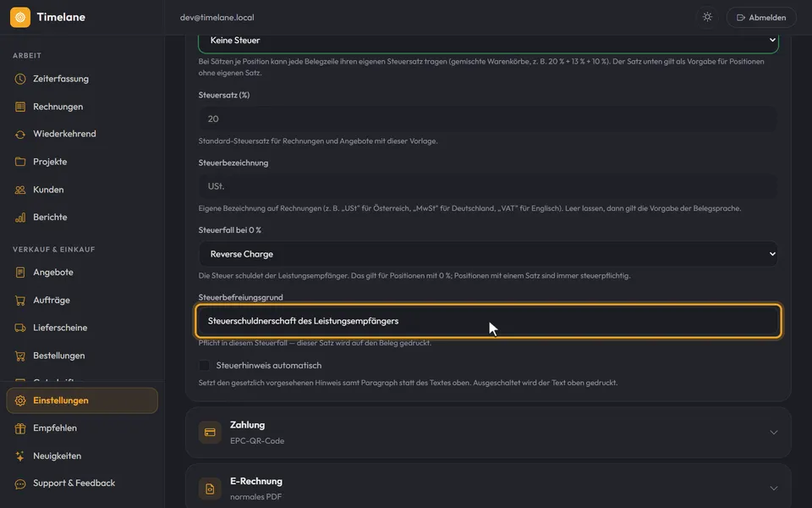Go to Rechnungen in the sidebar
812x508 pixels.
point(82,107)
